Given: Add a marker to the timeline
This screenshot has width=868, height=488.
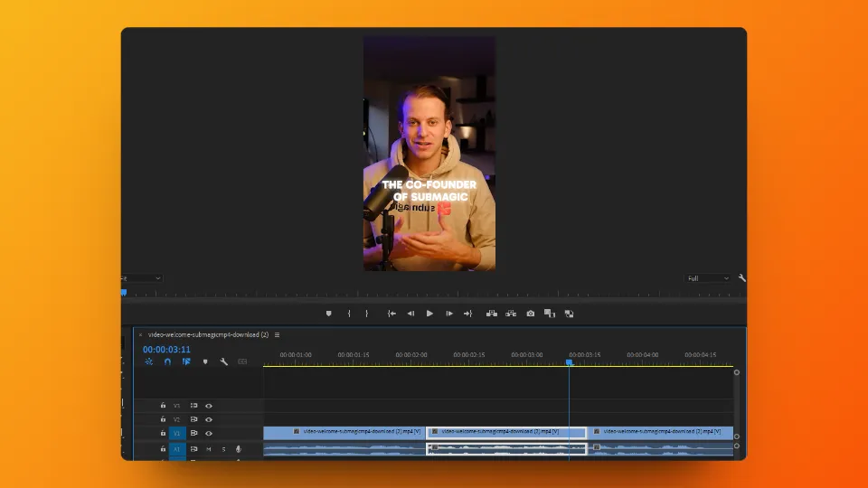Looking at the screenshot, I should click(205, 361).
